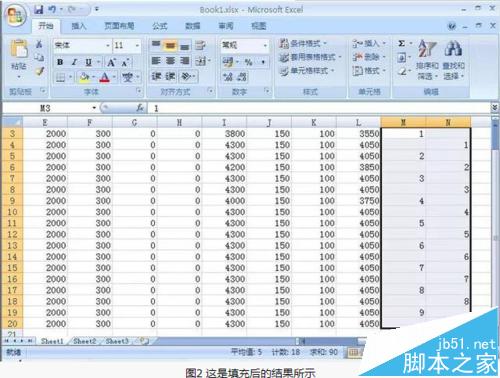Open the round Office button menu
500x378 pixels.
coord(15,15)
